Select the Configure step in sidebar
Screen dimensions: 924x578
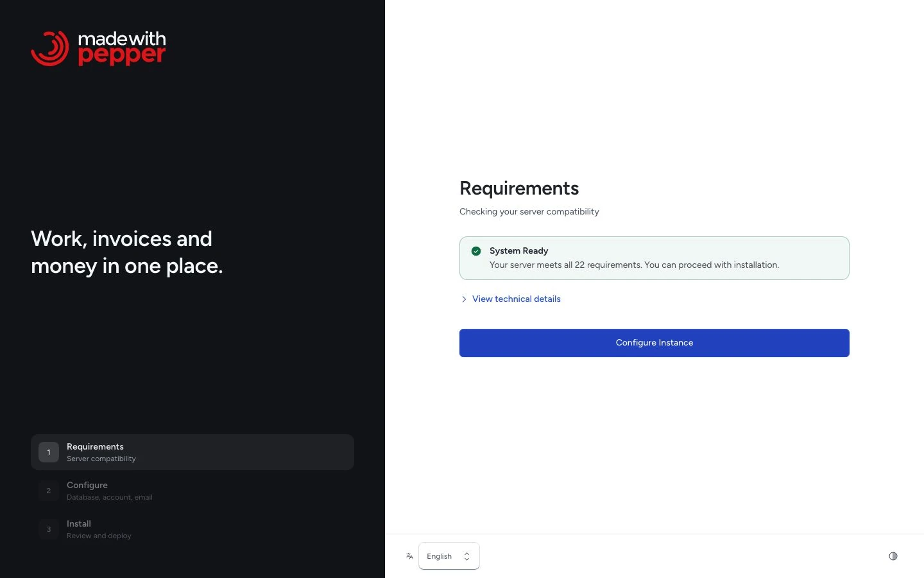(x=193, y=491)
